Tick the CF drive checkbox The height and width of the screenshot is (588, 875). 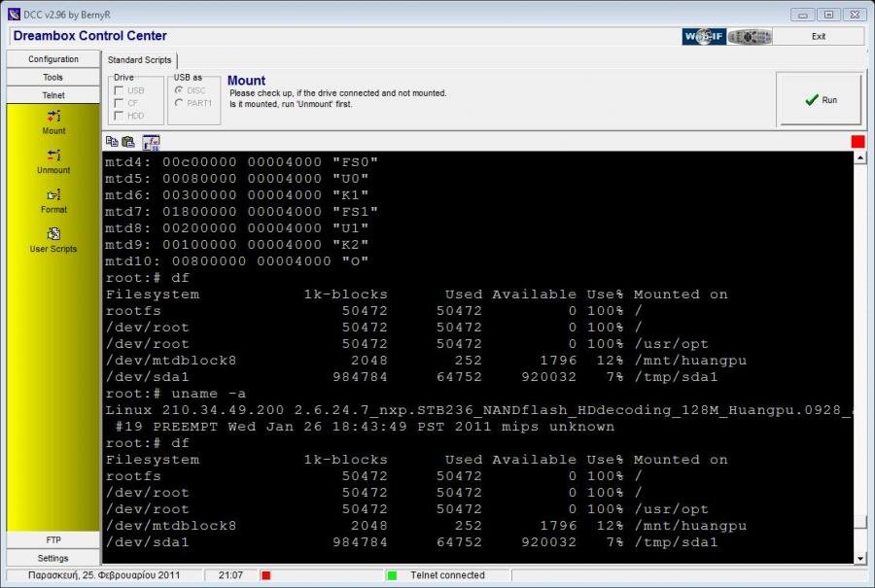point(119,103)
